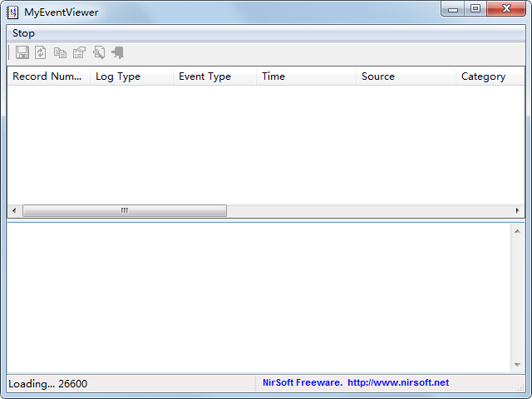Viewport: 532px width, 399px height.
Task: Close the MyEventViewer window
Action: click(506, 9)
